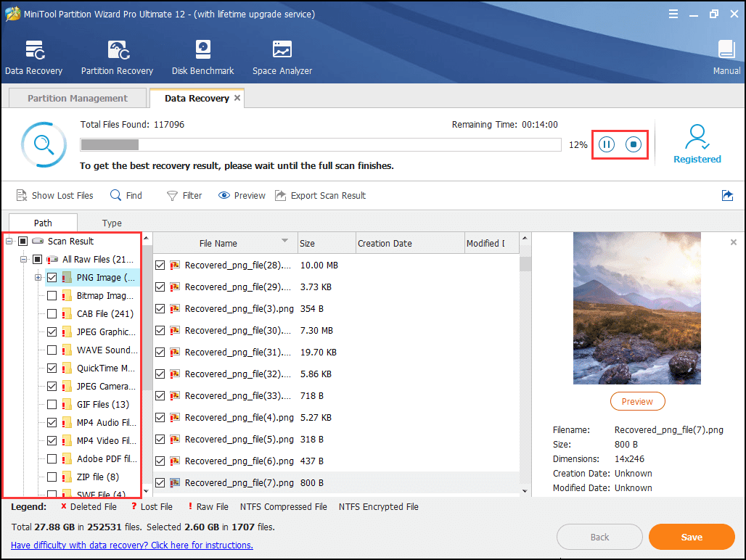Close the Data Recovery tab
Viewport: 746px width, 560px height.
tap(237, 97)
